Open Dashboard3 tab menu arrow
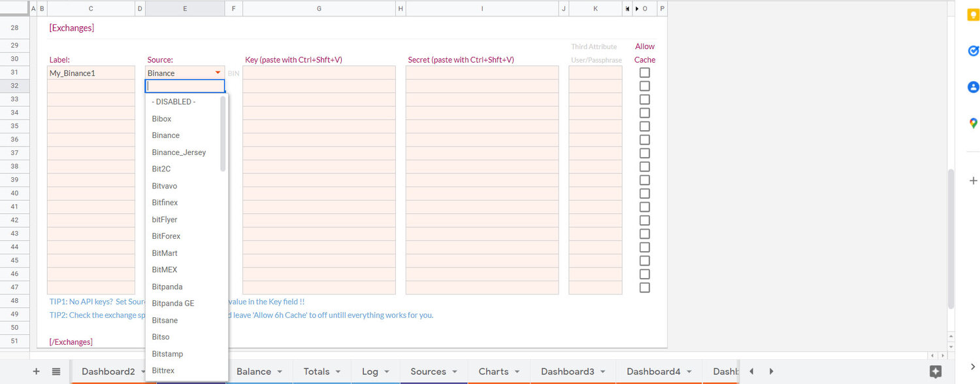The height and width of the screenshot is (384, 980). tap(603, 372)
